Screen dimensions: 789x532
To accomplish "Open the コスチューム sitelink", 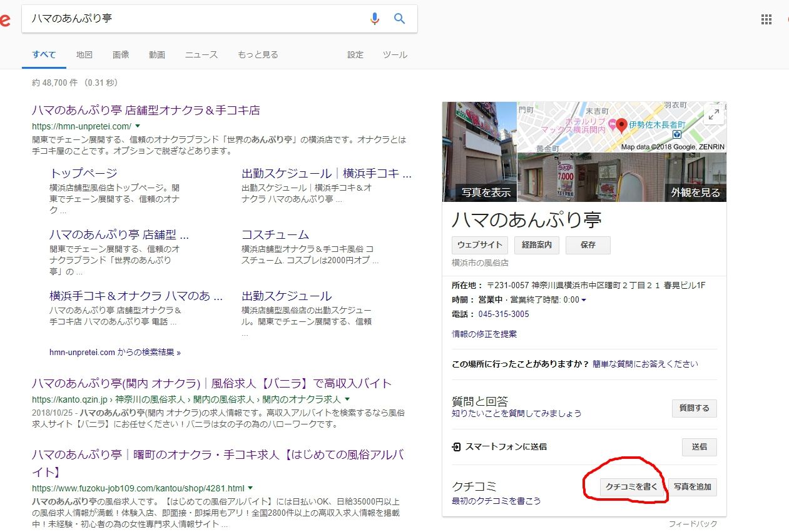I will click(275, 234).
